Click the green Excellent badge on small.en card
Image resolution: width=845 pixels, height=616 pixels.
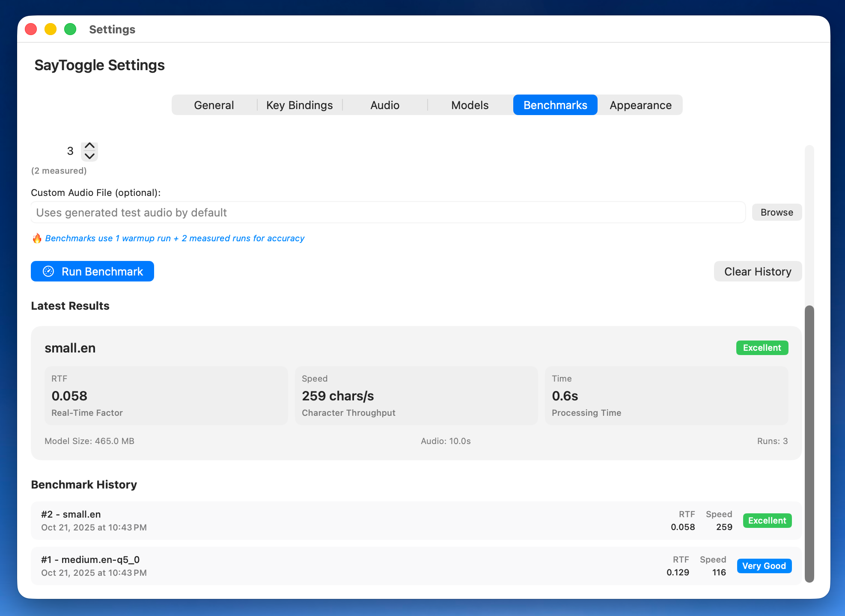tap(762, 348)
